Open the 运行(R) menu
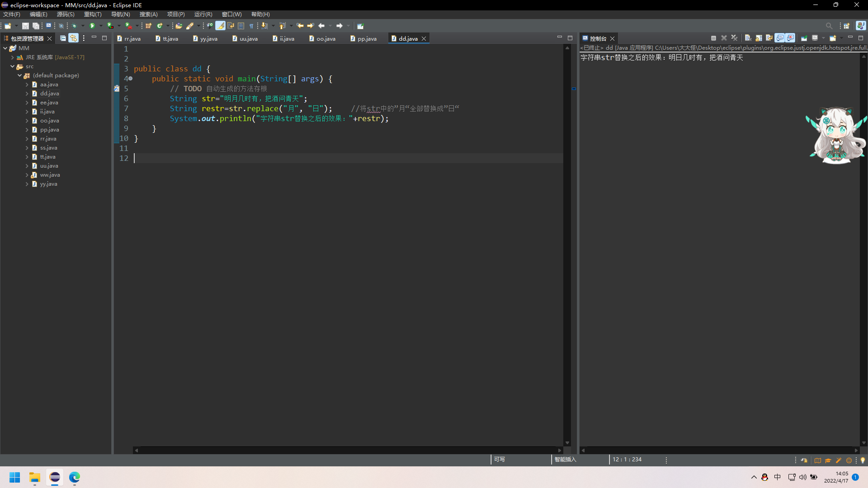Screen dimensions: 868x488 pyautogui.click(x=203, y=14)
